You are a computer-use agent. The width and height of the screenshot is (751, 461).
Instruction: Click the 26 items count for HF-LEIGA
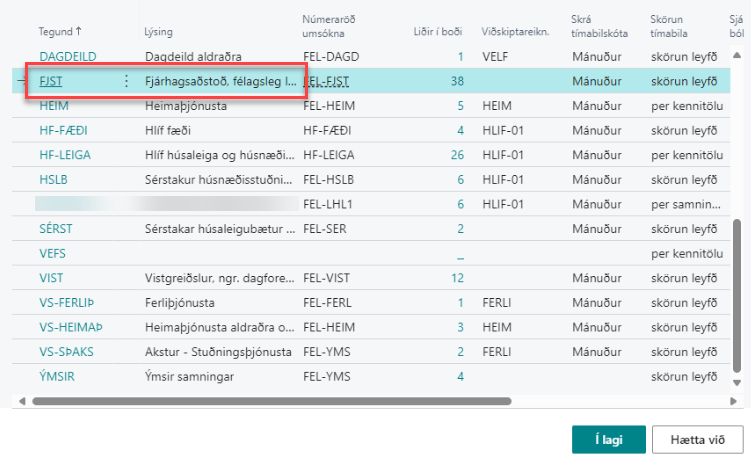(457, 154)
